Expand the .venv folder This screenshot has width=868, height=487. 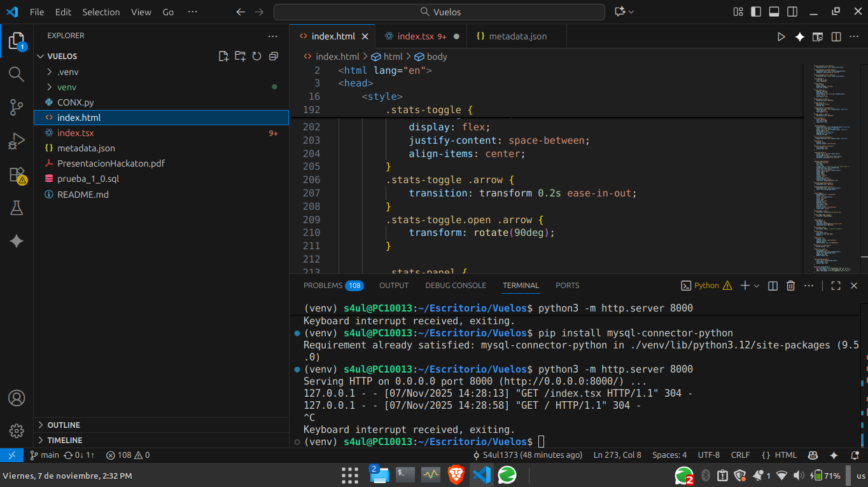[x=67, y=72]
